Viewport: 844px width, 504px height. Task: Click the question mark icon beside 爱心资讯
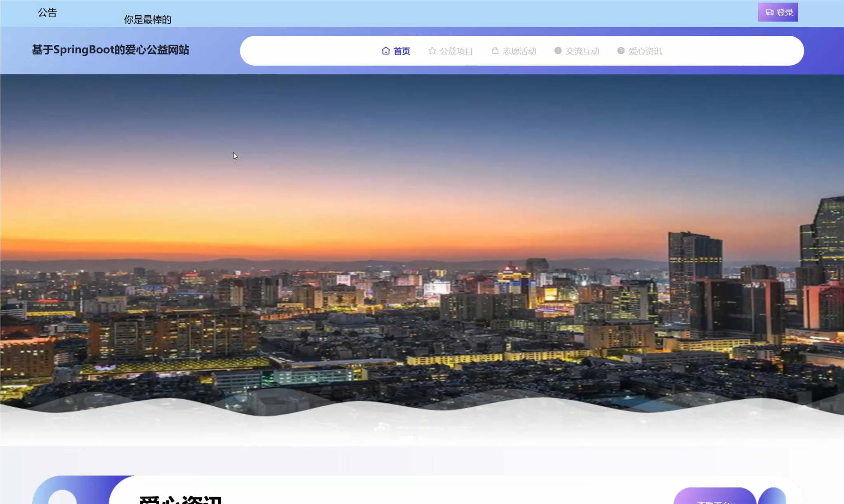click(621, 51)
